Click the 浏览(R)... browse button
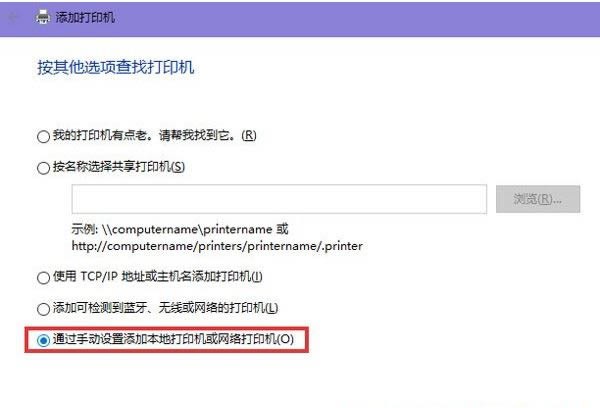Screen dimensions: 600x408 point(538,199)
